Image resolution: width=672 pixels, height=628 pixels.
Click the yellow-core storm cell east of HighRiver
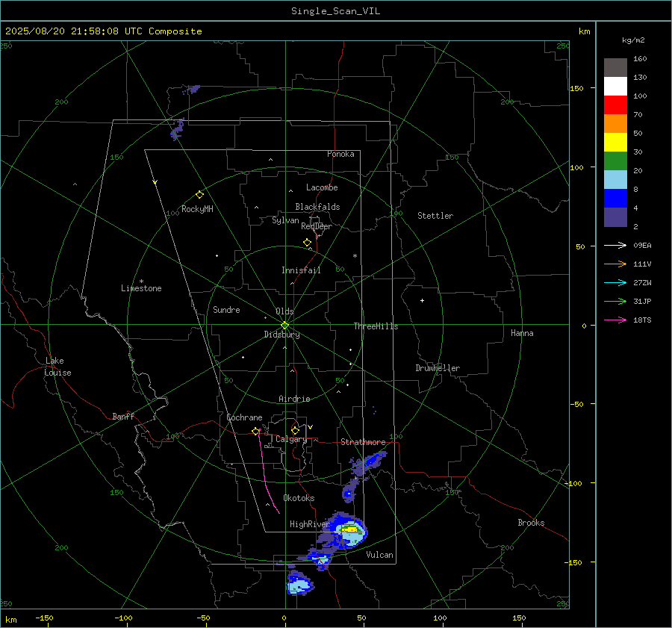pyautogui.click(x=351, y=530)
